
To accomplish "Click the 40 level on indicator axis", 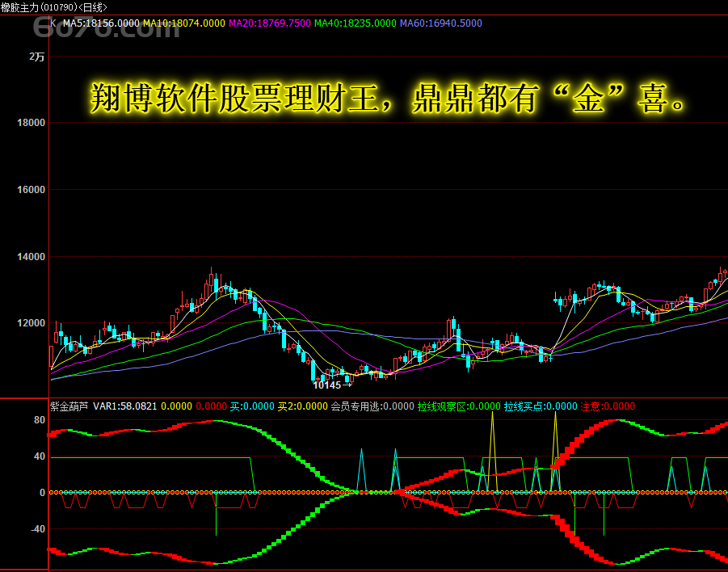I will click(40, 456).
